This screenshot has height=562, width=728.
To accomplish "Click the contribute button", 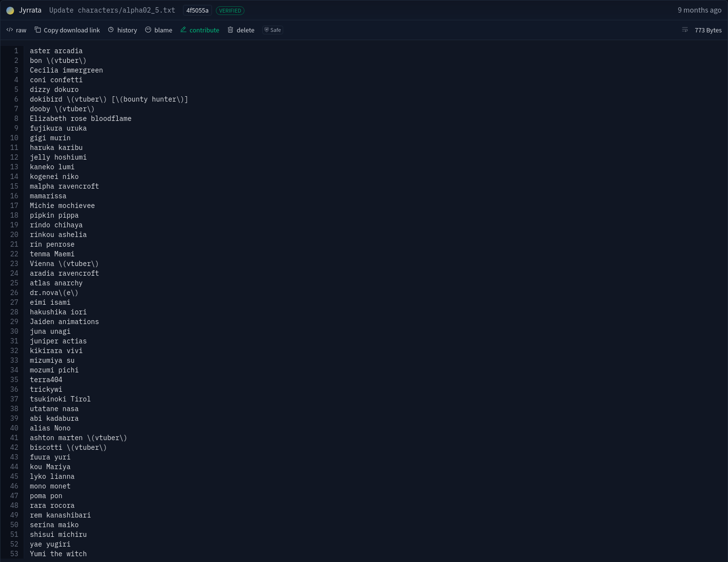I will [200, 30].
